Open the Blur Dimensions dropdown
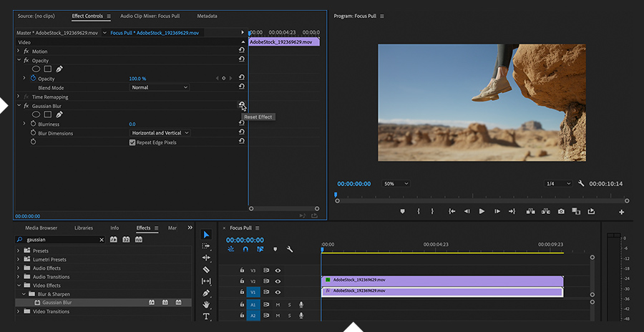 (160, 133)
